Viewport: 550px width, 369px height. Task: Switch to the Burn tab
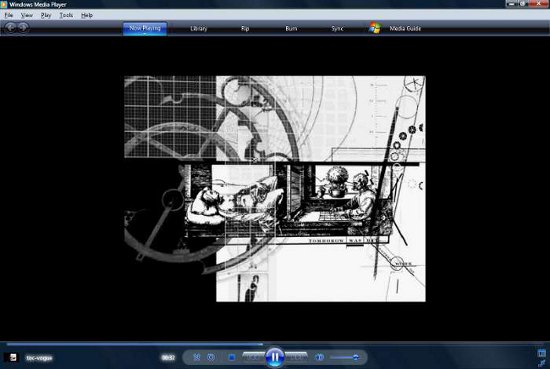coord(291,28)
